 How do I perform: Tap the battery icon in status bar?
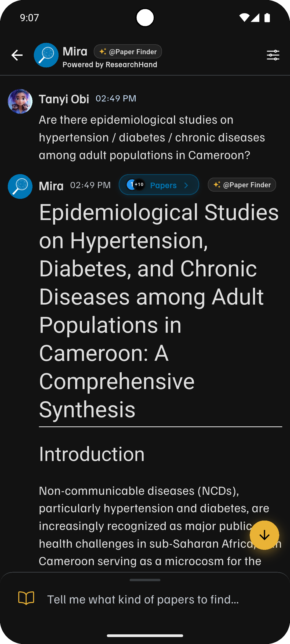[x=267, y=18]
